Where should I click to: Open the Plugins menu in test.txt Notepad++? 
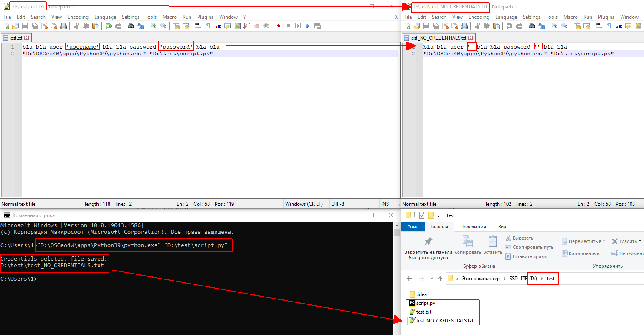[205, 17]
